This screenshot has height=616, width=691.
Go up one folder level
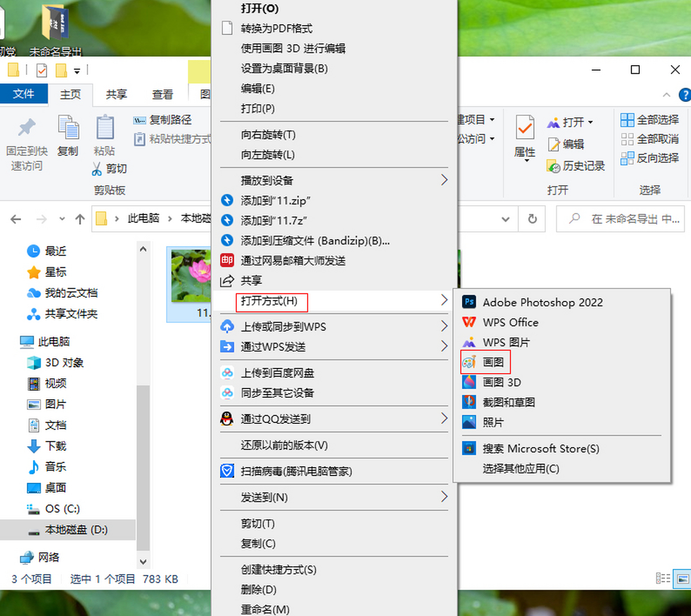pos(80,219)
